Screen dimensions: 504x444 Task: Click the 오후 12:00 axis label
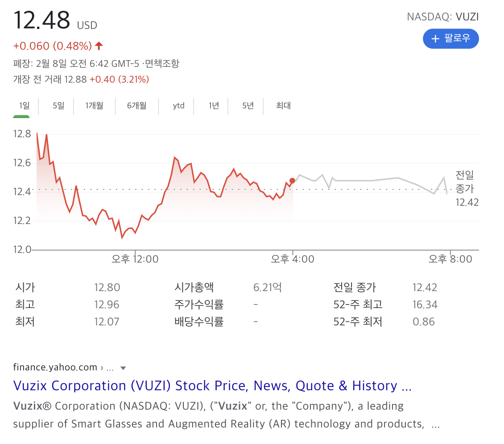tap(135, 259)
